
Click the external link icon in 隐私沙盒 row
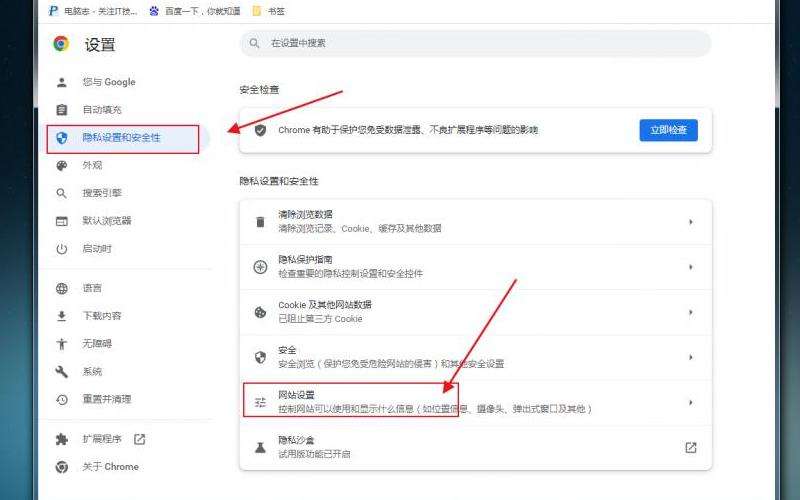click(690, 447)
